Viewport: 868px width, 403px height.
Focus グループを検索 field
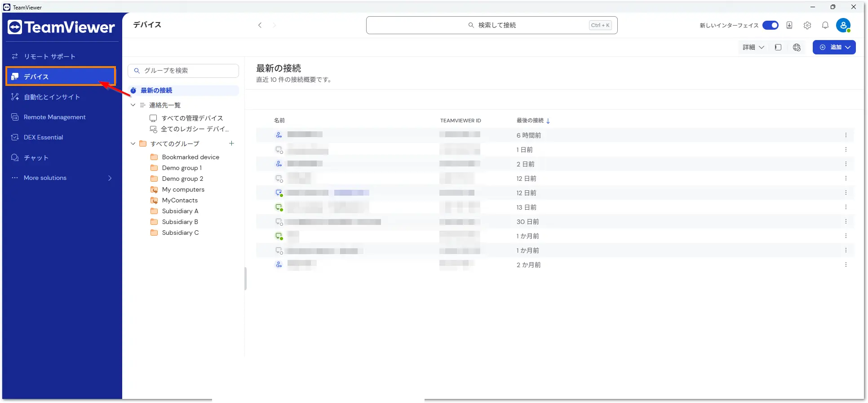(x=183, y=71)
